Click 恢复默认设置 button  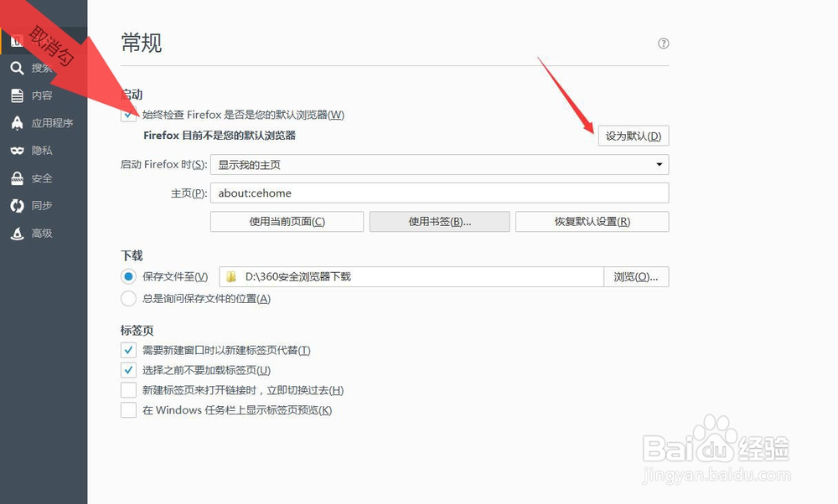tap(592, 222)
